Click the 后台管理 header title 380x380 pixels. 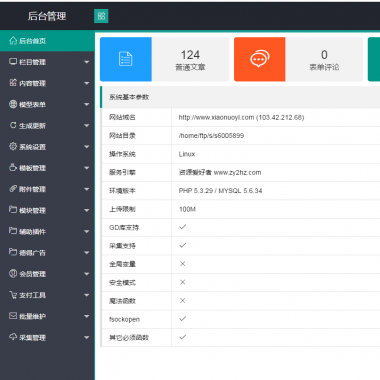pyautogui.click(x=47, y=16)
